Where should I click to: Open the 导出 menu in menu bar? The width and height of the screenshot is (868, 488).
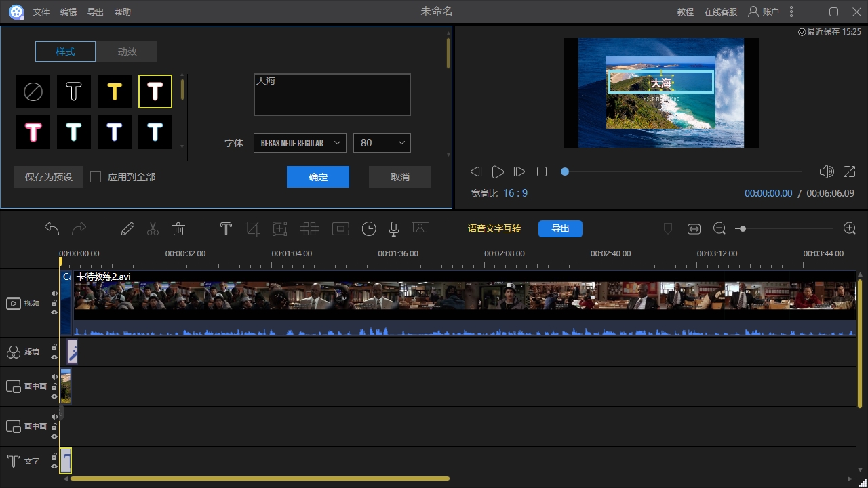[96, 12]
